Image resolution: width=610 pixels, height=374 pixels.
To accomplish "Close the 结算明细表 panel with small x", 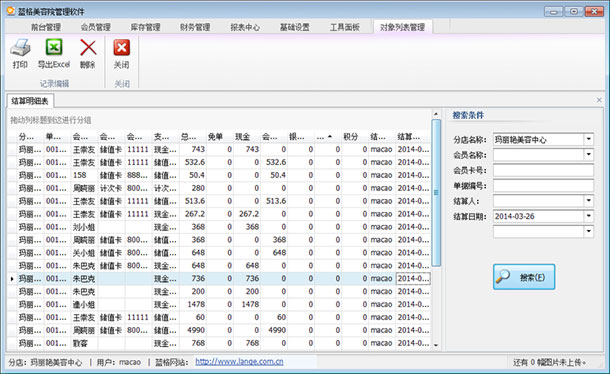I will tap(599, 100).
